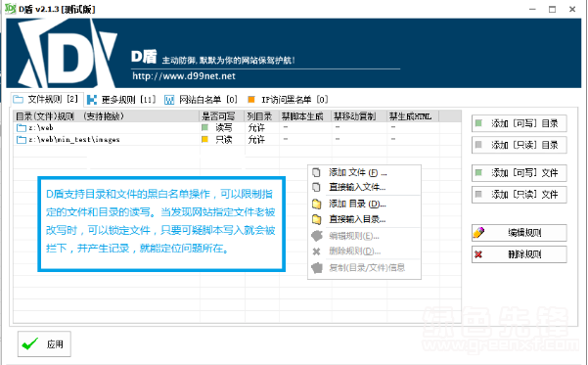Click the 列目录 column header
The width and height of the screenshot is (588, 365).
262,116
